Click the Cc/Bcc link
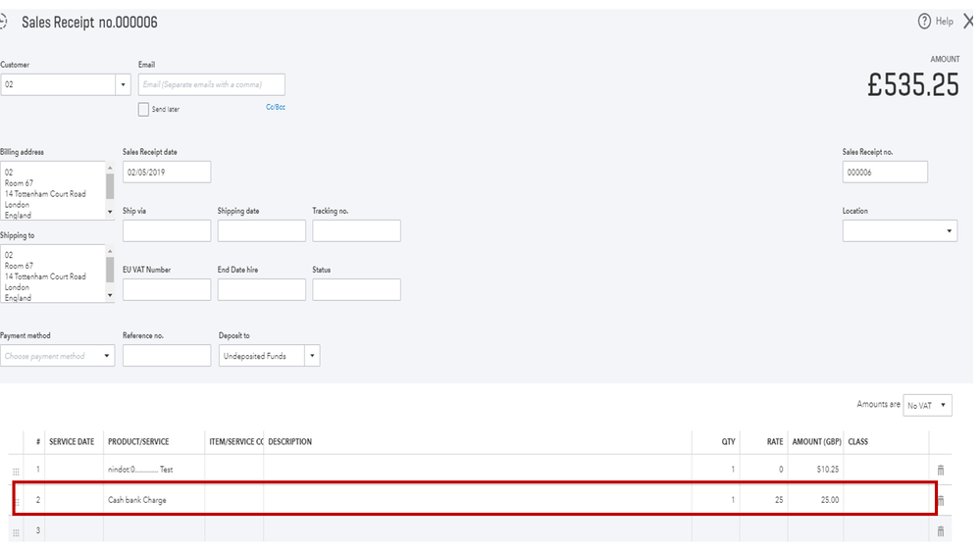Viewport: 980px width, 551px height. click(276, 107)
